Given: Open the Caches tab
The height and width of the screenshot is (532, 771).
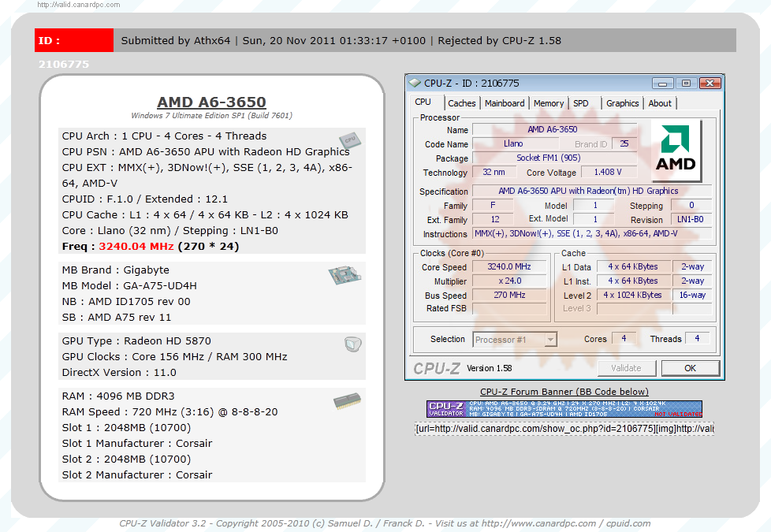Looking at the screenshot, I should [462, 103].
